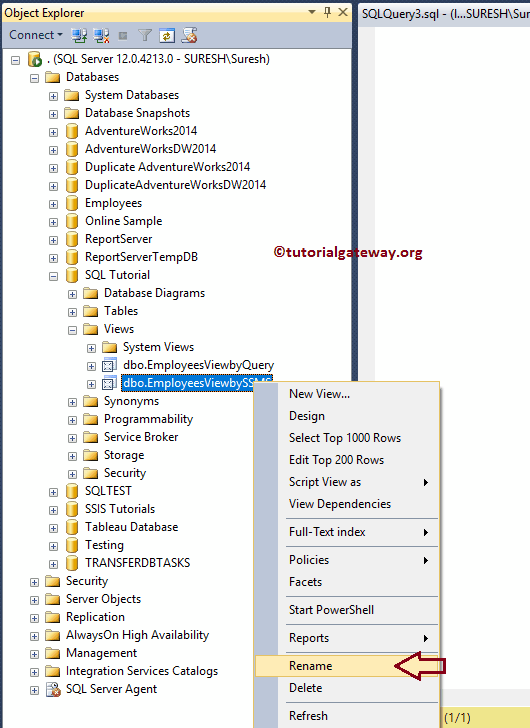Expand the TRANSFERDBTASKS database

53,565
